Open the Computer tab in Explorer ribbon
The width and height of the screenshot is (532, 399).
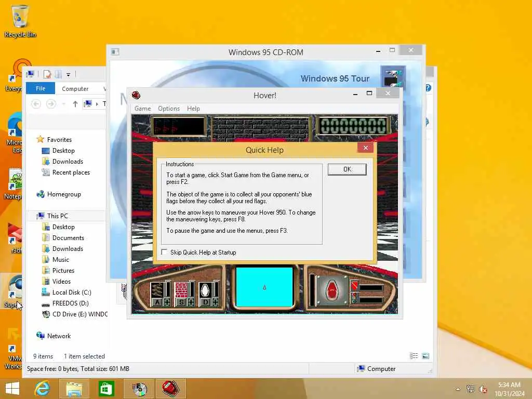pyautogui.click(x=75, y=88)
